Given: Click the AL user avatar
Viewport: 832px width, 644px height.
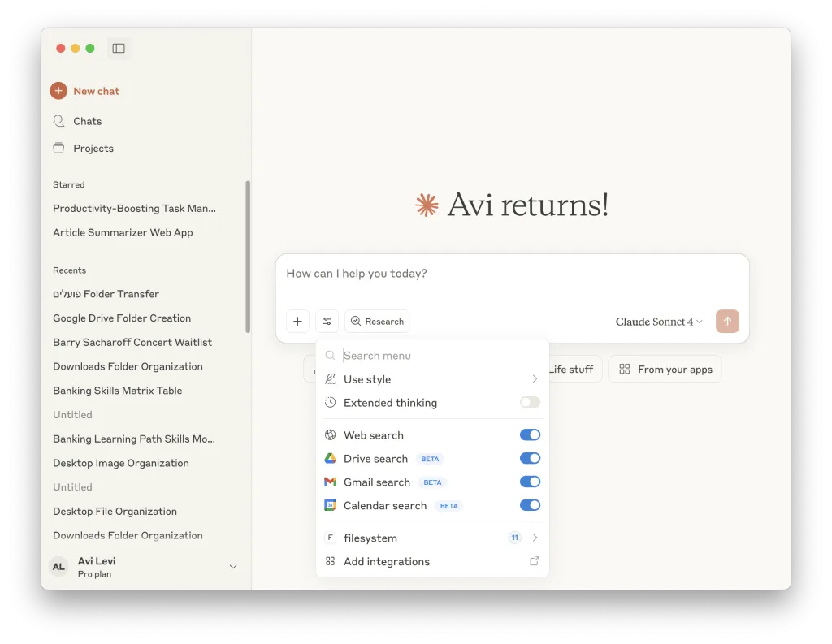Looking at the screenshot, I should 58,567.
